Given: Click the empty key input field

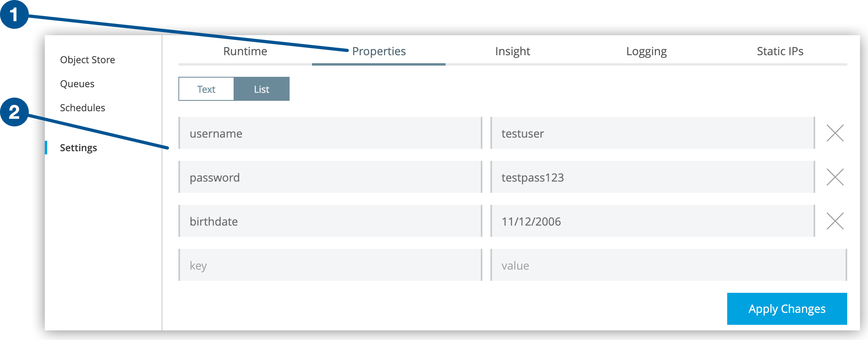Looking at the screenshot, I should tap(330, 265).
